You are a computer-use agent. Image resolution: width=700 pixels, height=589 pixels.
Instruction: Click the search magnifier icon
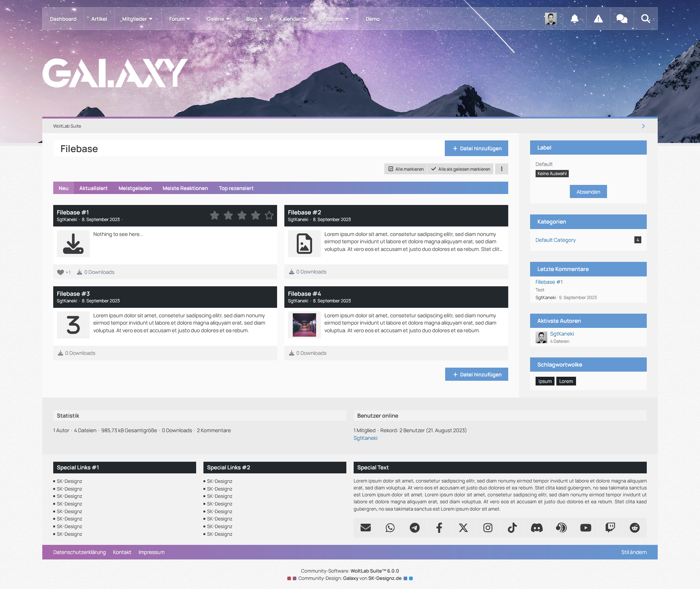tap(645, 19)
